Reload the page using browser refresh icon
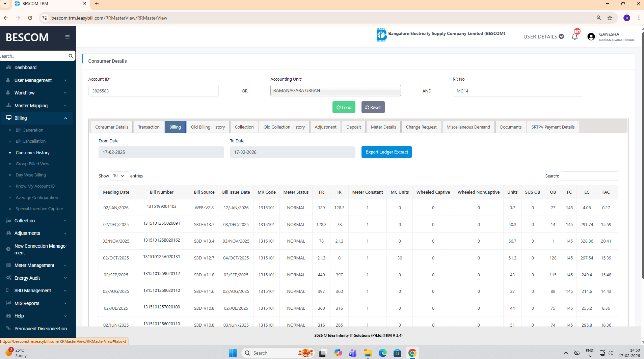The width and height of the screenshot is (644, 359). click(x=30, y=18)
